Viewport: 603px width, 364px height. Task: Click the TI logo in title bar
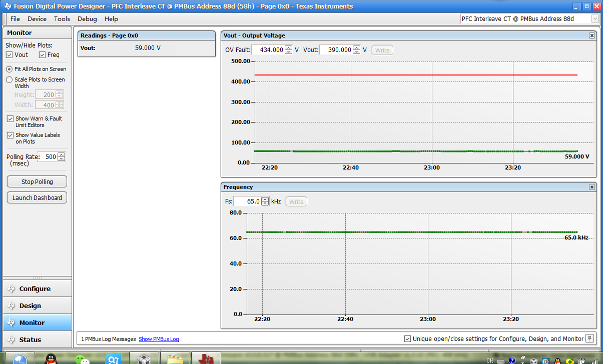tap(7, 6)
